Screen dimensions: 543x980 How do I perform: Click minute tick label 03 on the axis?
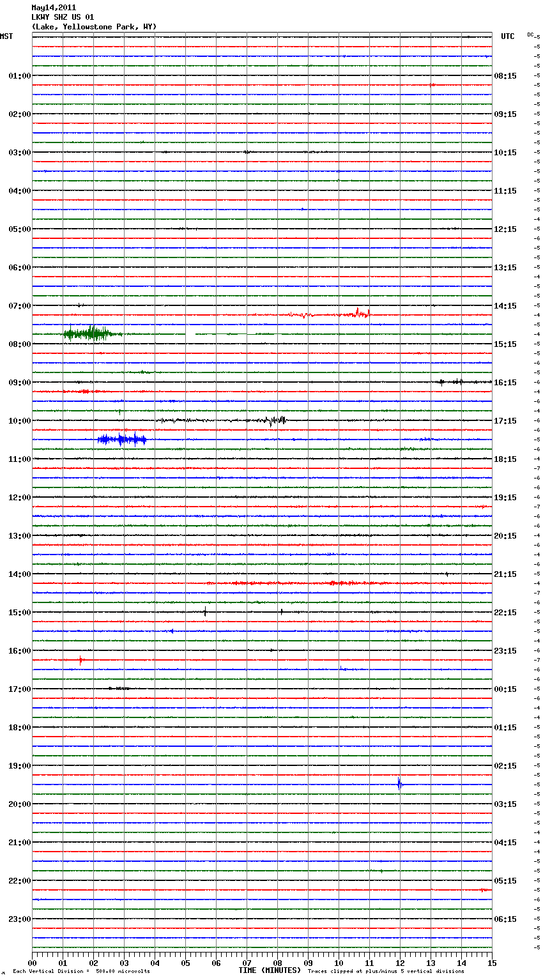[124, 963]
